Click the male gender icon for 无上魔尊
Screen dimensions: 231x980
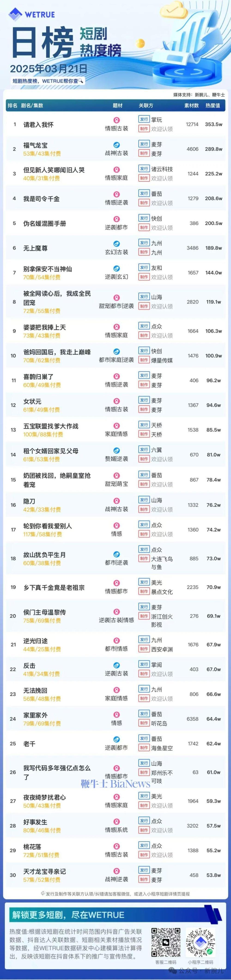(x=116, y=244)
